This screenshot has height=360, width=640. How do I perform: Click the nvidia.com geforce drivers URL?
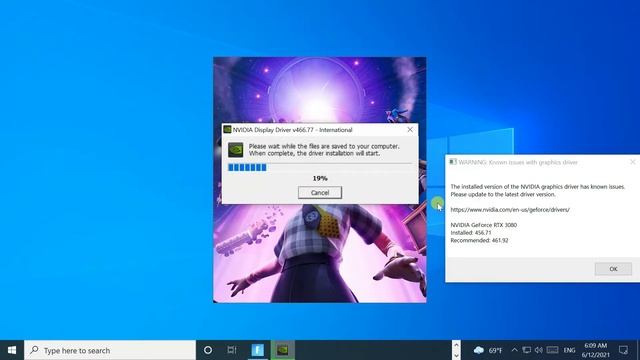tap(510, 209)
